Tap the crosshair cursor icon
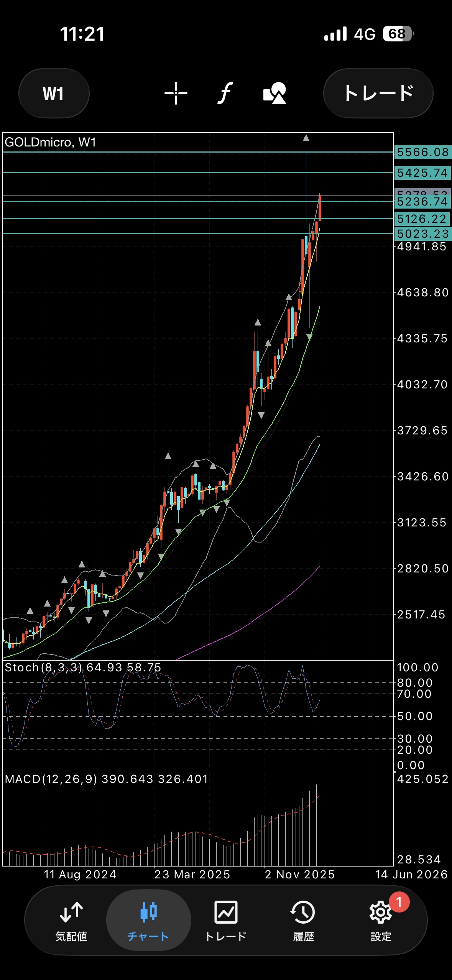The width and height of the screenshot is (452, 980). pos(176,93)
